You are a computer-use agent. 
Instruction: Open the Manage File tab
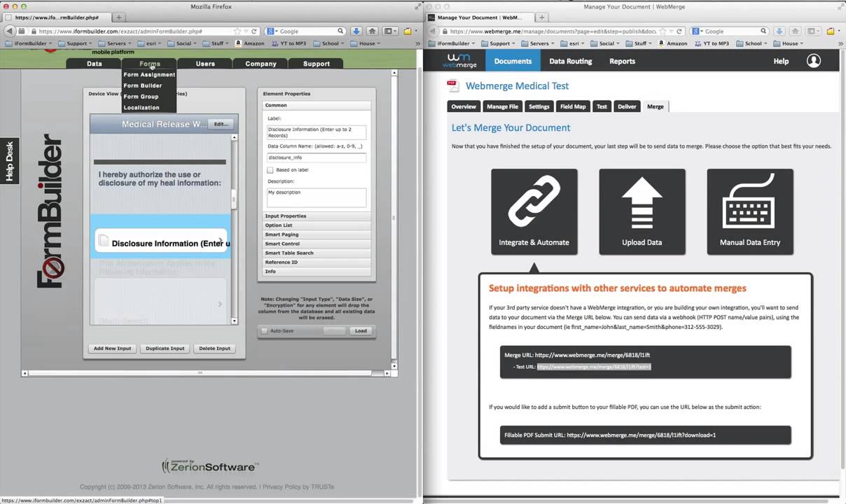coord(502,106)
